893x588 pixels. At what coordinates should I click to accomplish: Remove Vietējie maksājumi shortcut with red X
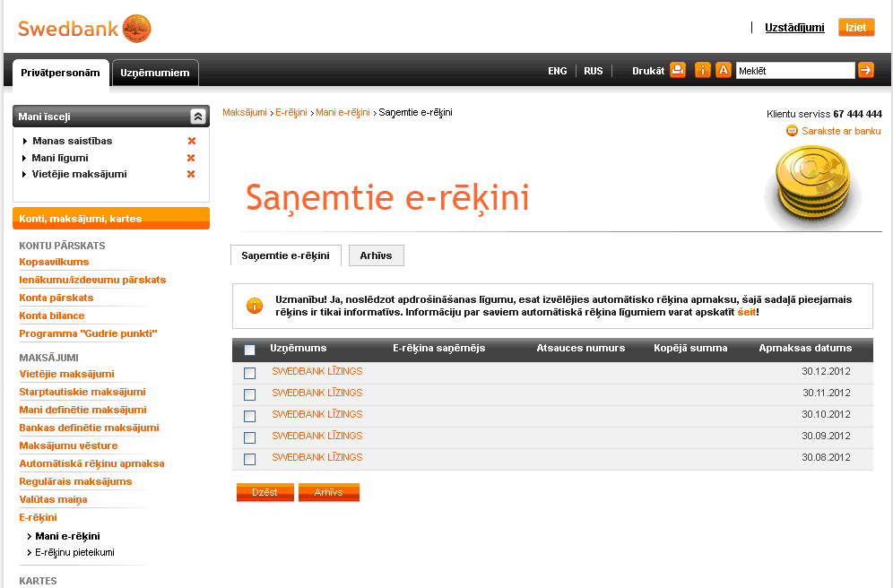click(191, 174)
